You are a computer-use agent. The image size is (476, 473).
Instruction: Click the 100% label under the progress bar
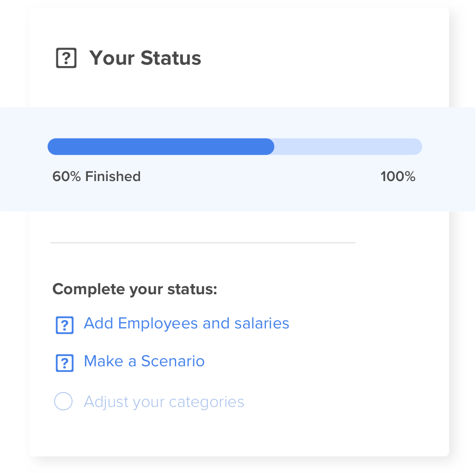tap(398, 176)
